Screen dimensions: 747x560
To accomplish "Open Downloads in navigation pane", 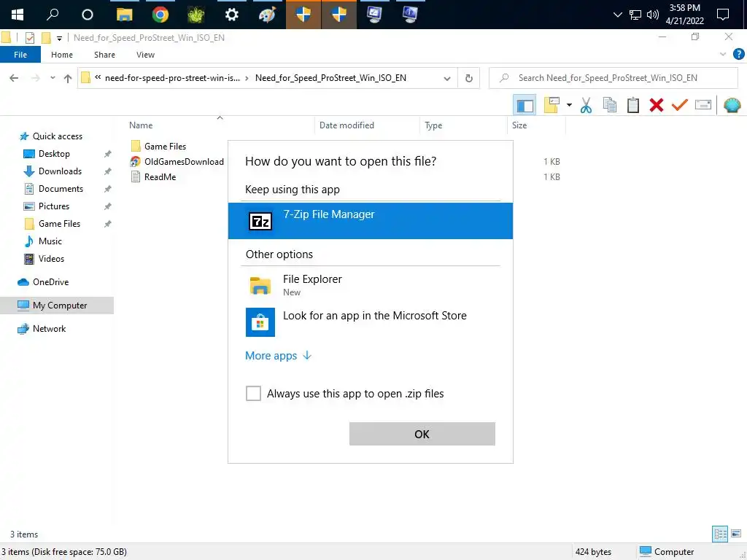I will pyautogui.click(x=60, y=171).
